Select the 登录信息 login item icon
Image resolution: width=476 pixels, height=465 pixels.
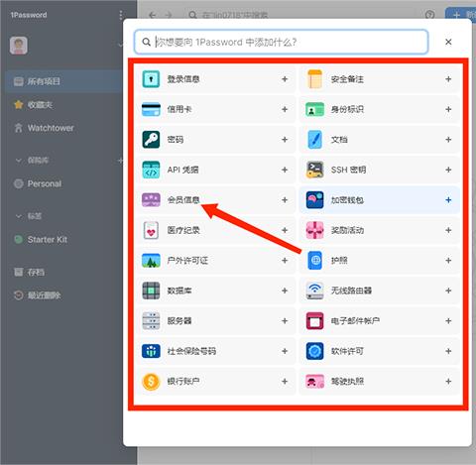[151, 79]
